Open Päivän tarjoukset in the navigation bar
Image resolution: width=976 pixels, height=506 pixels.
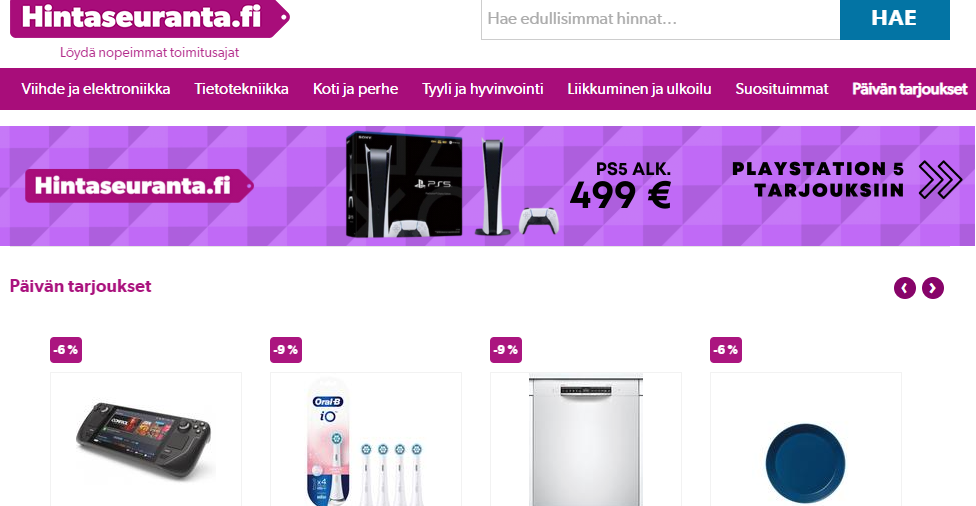(909, 89)
